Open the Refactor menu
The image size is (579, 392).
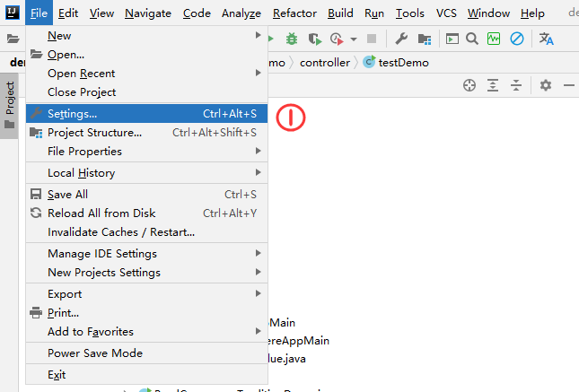(x=294, y=13)
